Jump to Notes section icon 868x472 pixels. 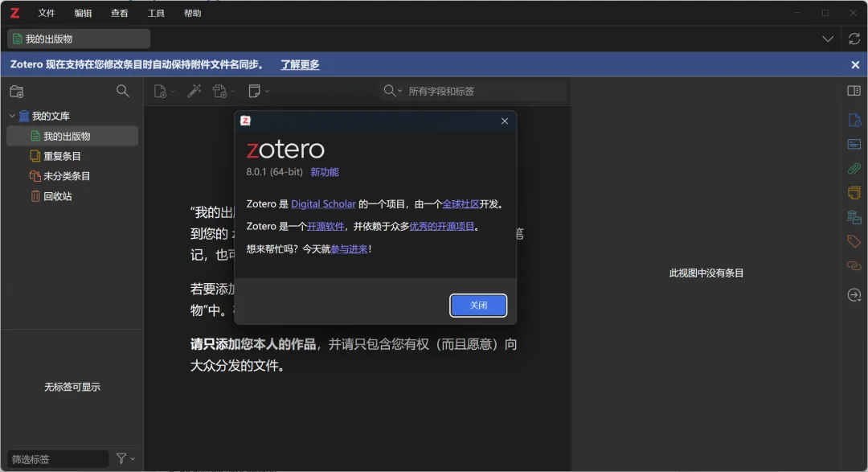[854, 193]
